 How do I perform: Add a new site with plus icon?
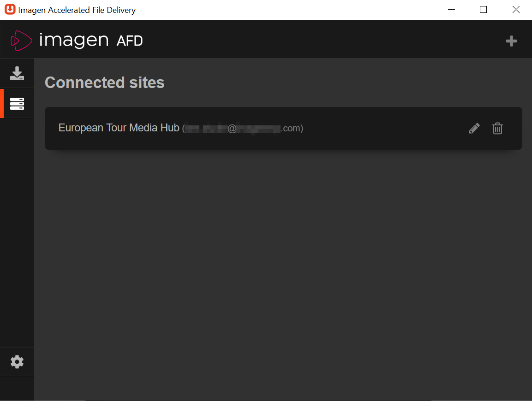coord(511,41)
